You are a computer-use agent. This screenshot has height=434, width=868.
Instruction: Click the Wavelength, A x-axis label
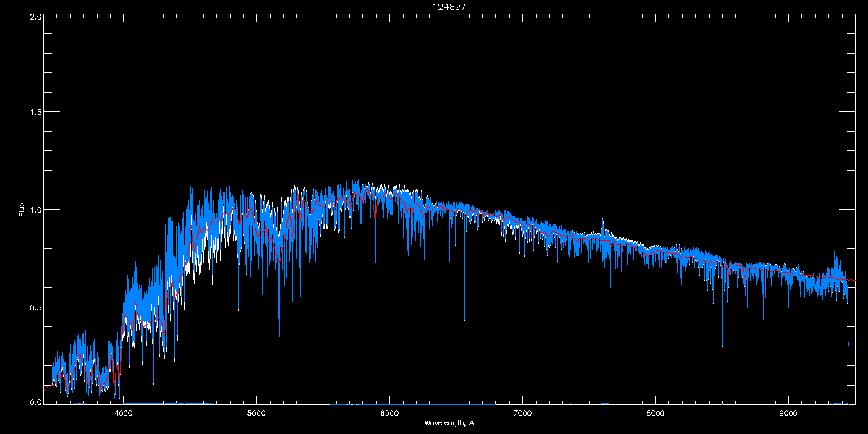click(x=449, y=422)
